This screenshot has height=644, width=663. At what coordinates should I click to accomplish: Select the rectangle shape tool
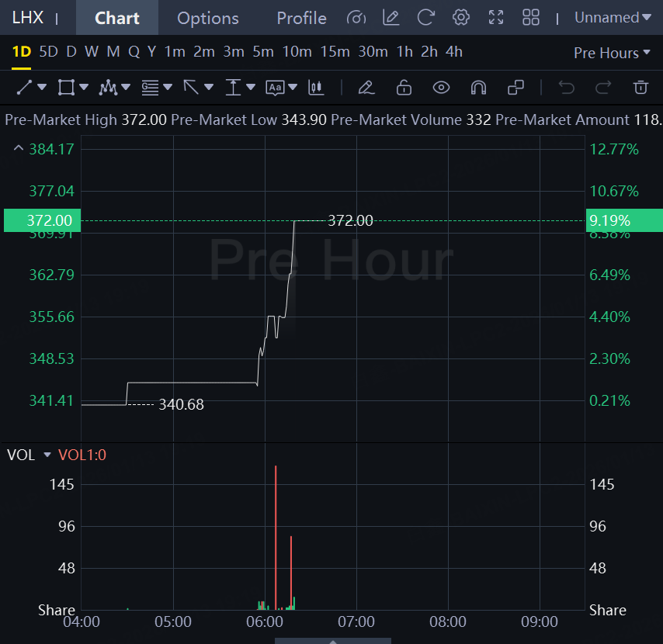click(67, 88)
